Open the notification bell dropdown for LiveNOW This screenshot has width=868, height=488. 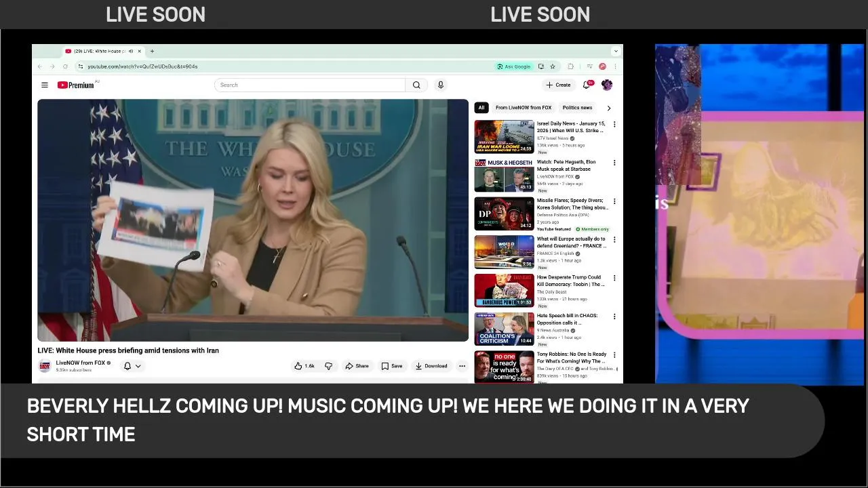[132, 366]
